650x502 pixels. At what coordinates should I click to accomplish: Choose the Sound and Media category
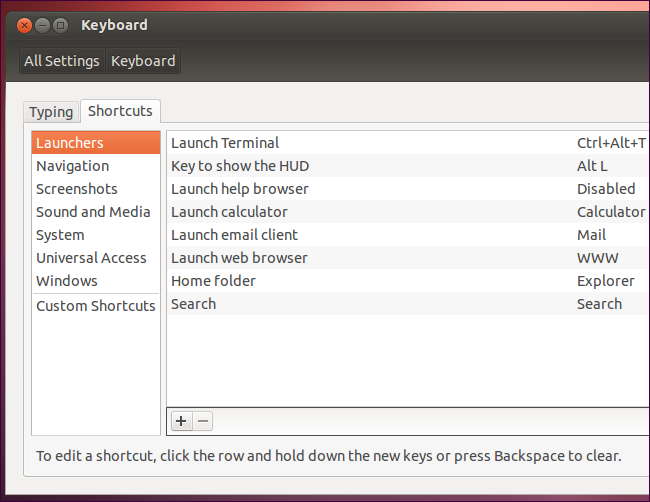[x=96, y=212]
